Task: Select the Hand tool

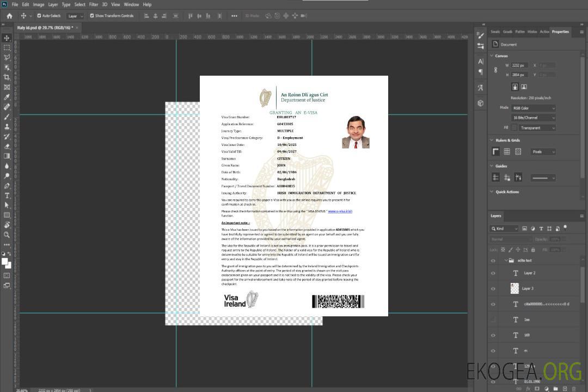Action: tap(7, 225)
